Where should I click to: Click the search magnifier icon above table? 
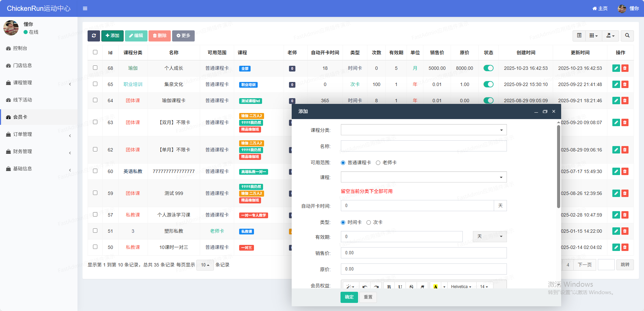[x=627, y=36]
